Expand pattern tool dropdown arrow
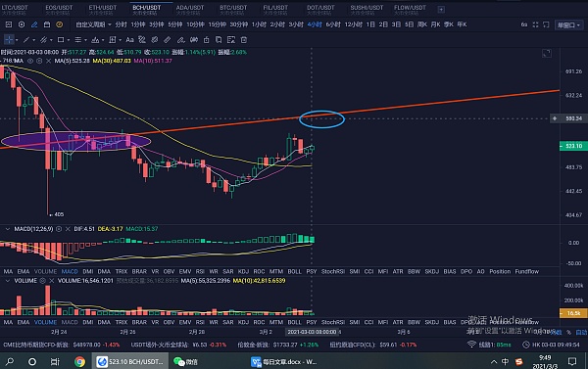This screenshot has height=369, width=588. pos(103,40)
